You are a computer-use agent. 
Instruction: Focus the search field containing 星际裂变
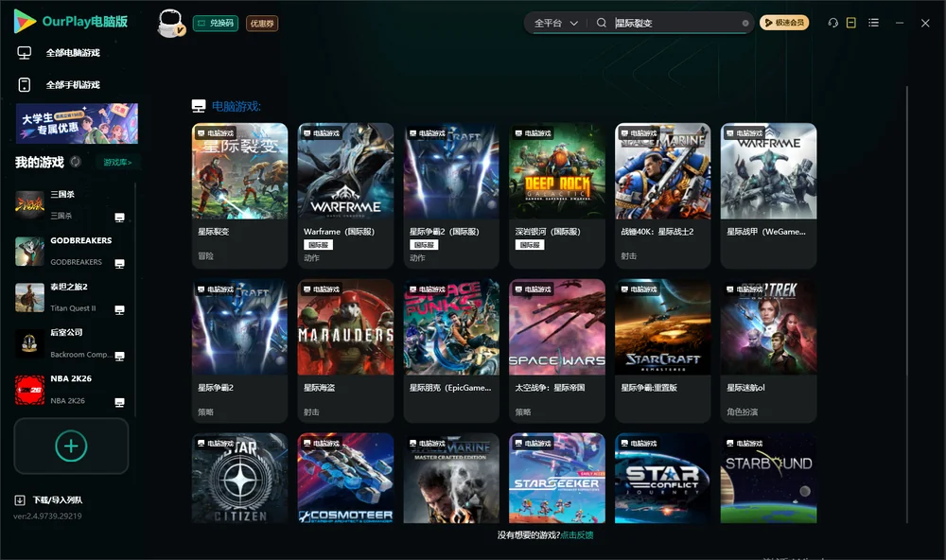pyautogui.click(x=675, y=23)
